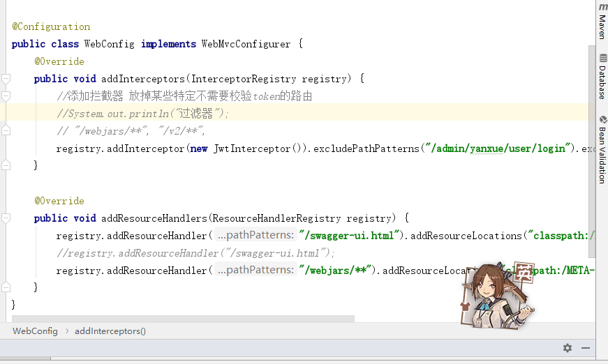
Task: Select WebConfig in the breadcrumb bar
Action: pyautogui.click(x=35, y=331)
